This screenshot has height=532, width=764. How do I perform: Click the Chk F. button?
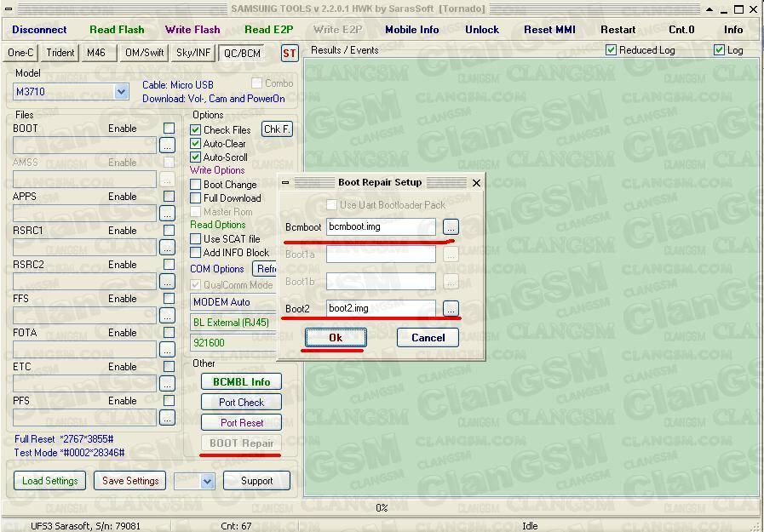click(278, 129)
